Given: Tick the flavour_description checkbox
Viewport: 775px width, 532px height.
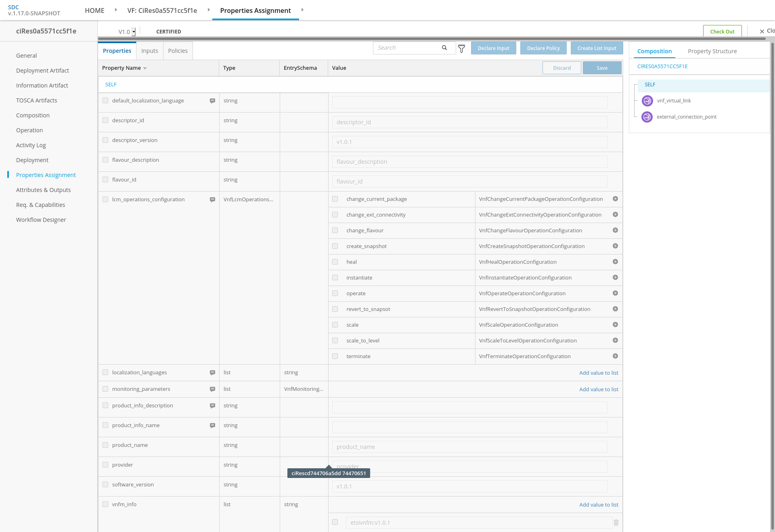Looking at the screenshot, I should tap(105, 160).
